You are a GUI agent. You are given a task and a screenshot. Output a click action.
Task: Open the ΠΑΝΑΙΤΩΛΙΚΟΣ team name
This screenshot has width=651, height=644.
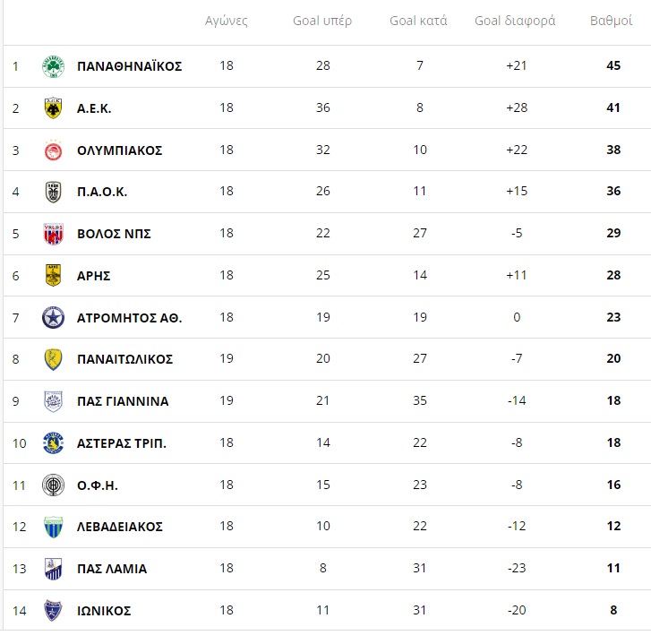[x=125, y=359]
